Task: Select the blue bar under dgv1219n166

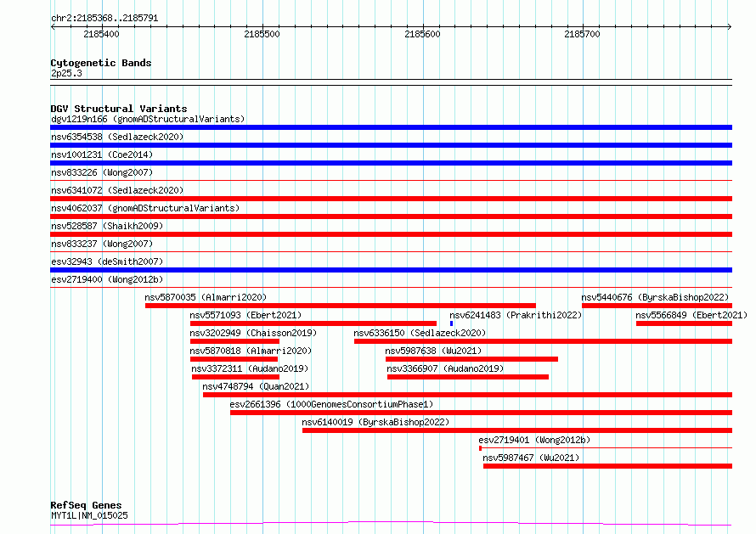Action: click(x=391, y=127)
